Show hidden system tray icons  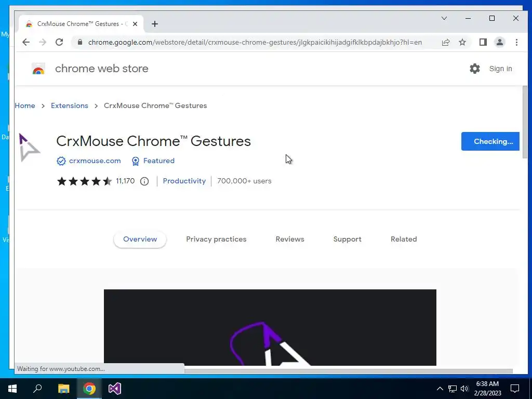[440, 389]
